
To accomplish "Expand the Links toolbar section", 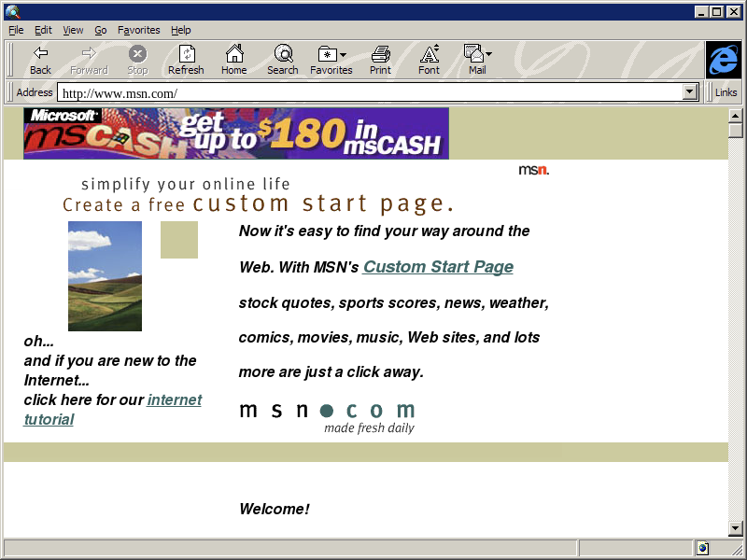I will point(726,92).
